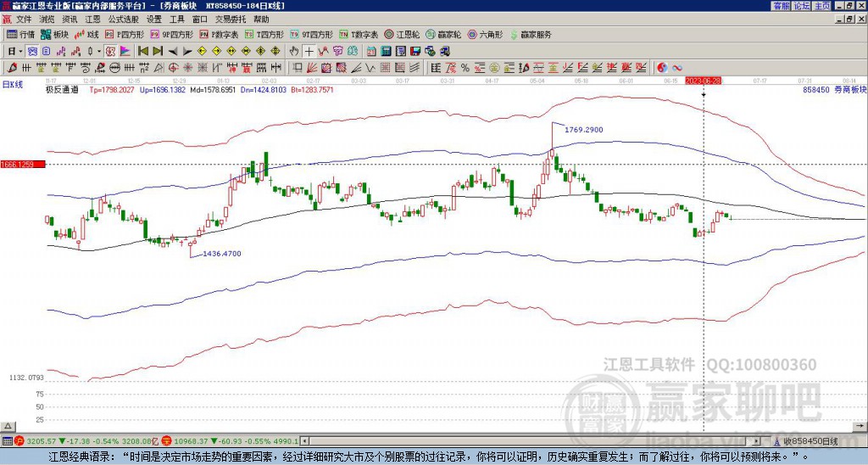This screenshot has height=465, width=868.
Task: Click the circled horizontal line tool icon
Action: tap(114, 68)
